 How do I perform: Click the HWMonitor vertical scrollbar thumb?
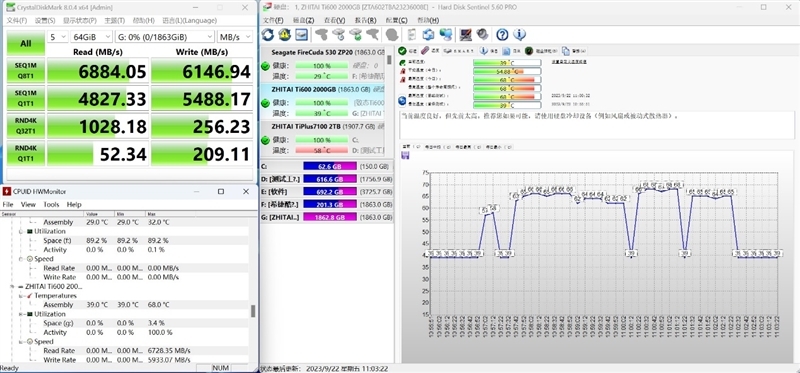click(x=253, y=311)
